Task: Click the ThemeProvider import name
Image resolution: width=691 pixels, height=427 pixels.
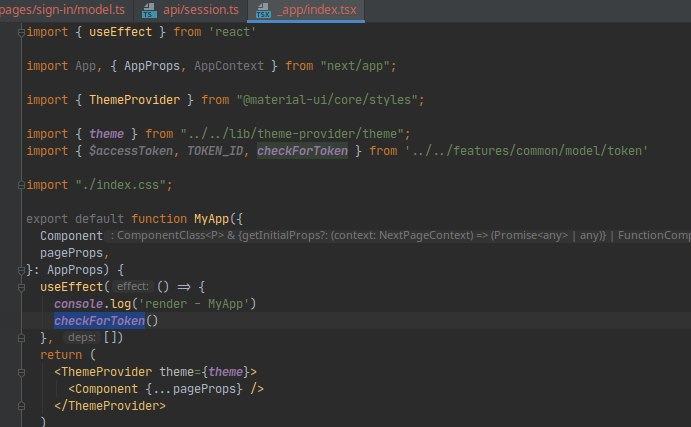Action: 134,100
